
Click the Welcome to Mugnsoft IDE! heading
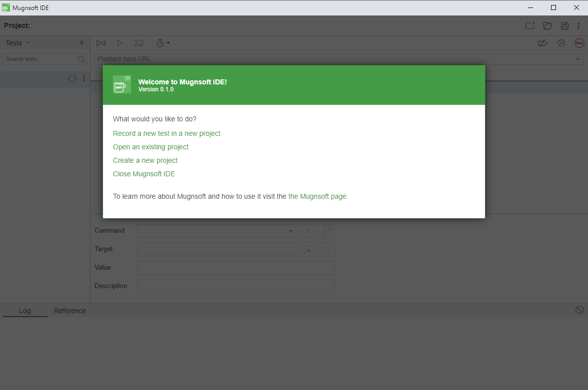(182, 82)
